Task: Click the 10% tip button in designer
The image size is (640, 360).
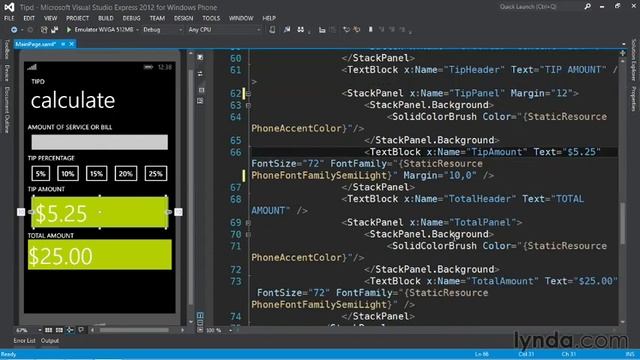Action: tap(68, 173)
